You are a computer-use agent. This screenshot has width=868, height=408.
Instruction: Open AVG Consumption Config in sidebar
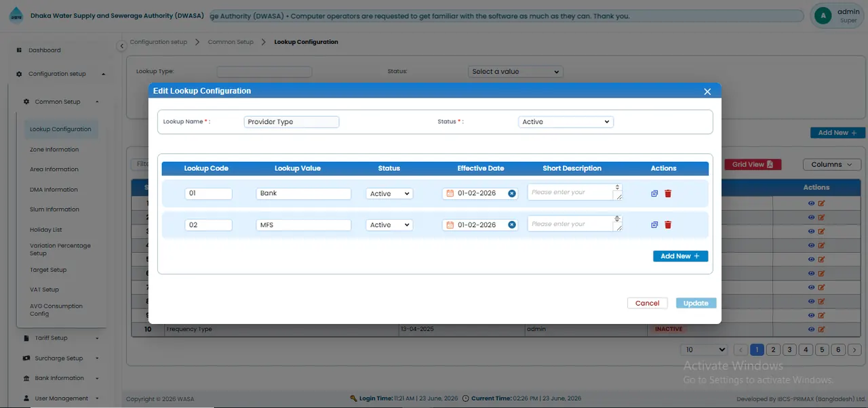coord(56,310)
